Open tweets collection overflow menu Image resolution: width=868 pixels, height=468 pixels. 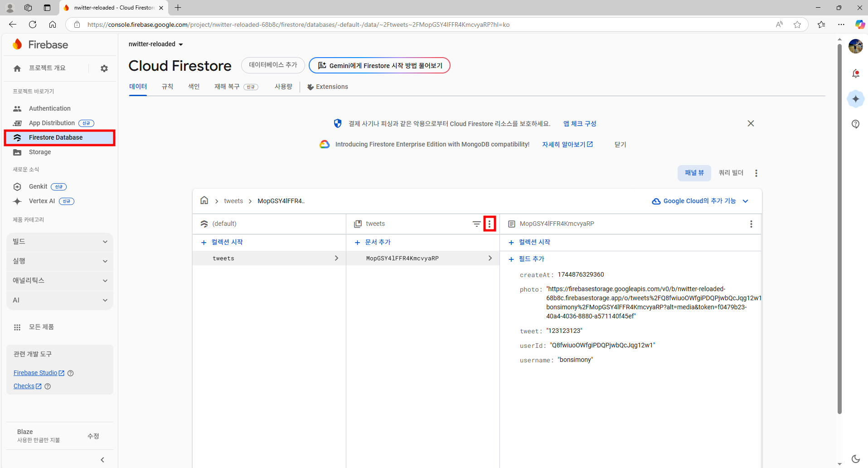[x=490, y=224]
